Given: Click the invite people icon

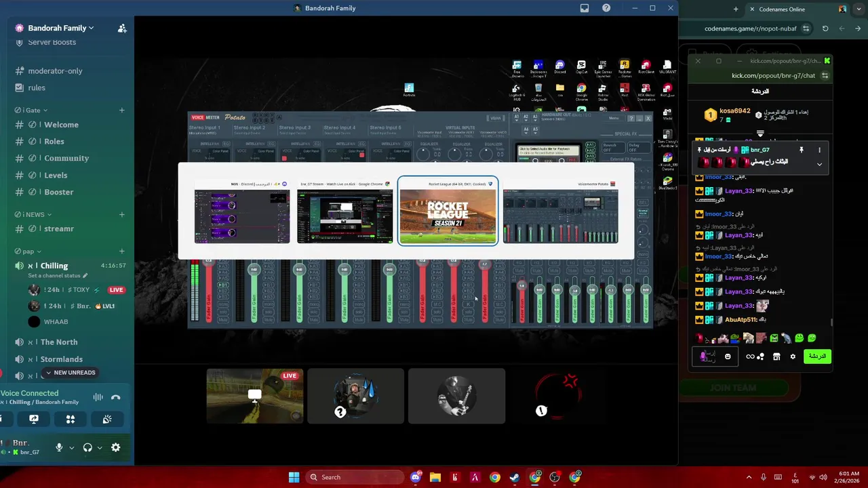Looking at the screenshot, I should pos(122,28).
